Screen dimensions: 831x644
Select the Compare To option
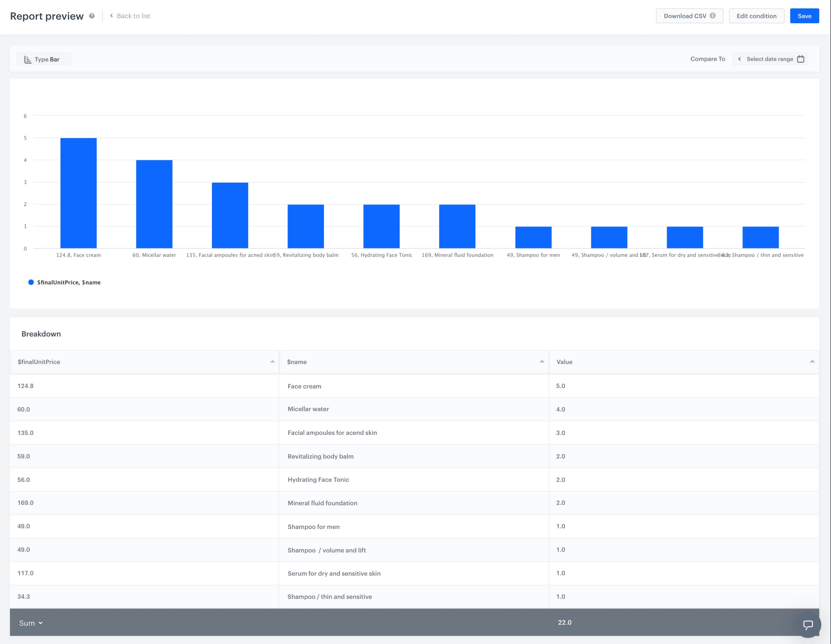(x=707, y=59)
